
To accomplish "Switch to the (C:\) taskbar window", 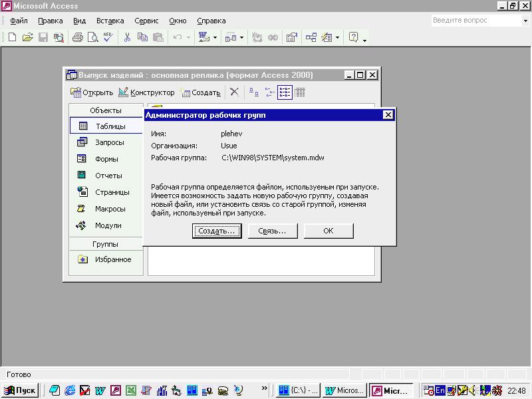I will click(298, 390).
